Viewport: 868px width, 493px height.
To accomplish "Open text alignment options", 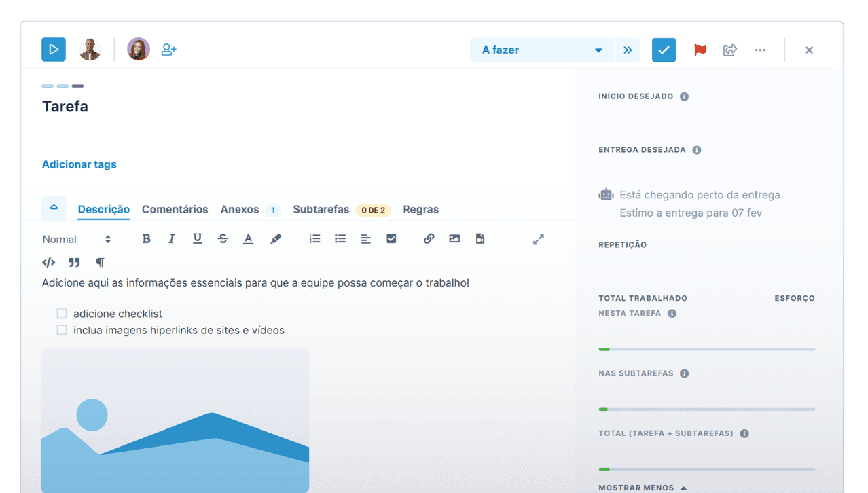I will coord(365,239).
